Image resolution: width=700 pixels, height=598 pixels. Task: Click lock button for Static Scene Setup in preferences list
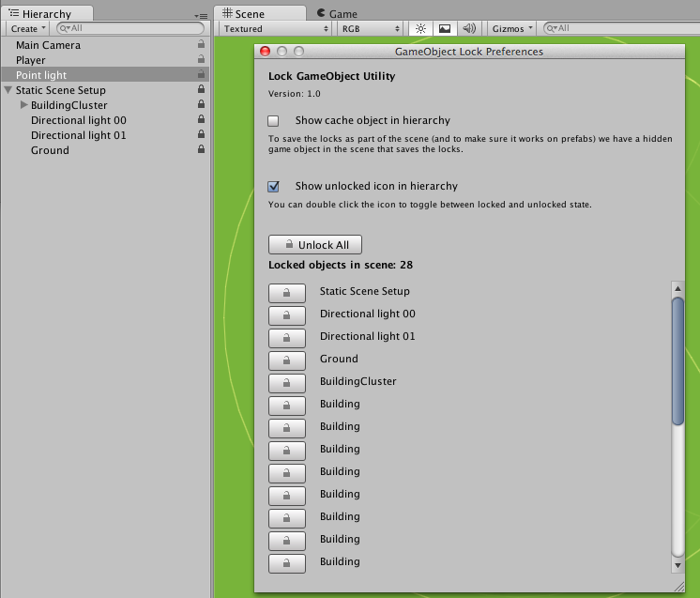[x=287, y=293]
